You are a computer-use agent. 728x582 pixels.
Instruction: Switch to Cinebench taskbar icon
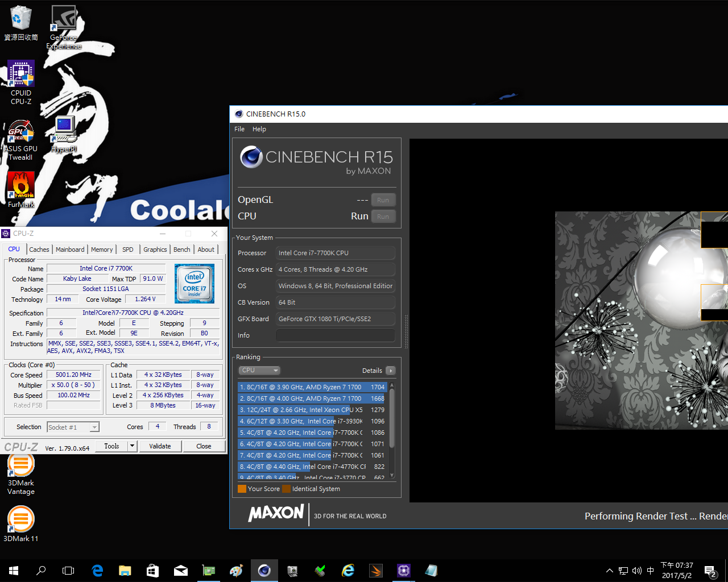click(x=264, y=571)
